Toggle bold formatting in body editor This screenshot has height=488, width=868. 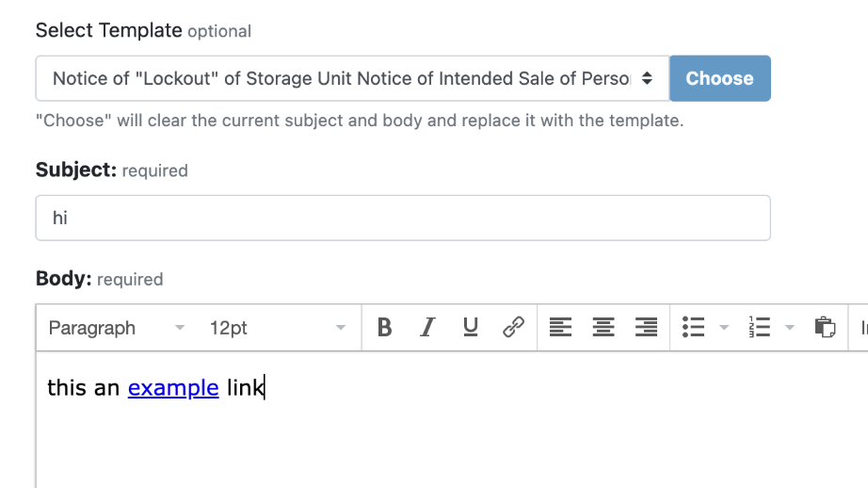point(384,327)
